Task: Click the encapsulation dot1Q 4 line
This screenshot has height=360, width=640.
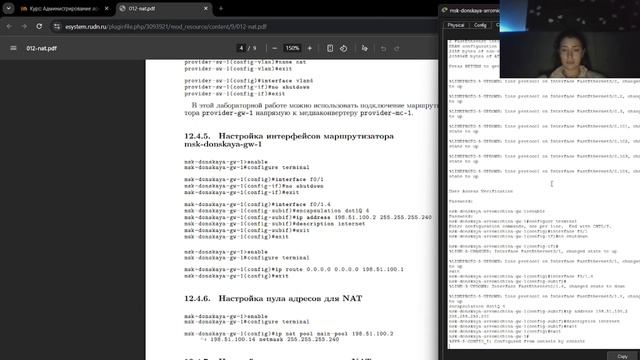Action: (x=277, y=211)
